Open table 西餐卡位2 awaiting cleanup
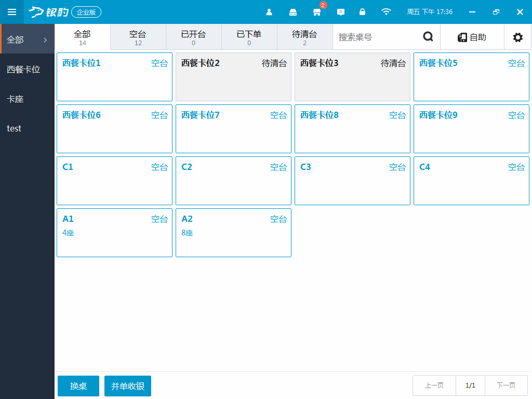The width and height of the screenshot is (532, 399). [x=233, y=77]
